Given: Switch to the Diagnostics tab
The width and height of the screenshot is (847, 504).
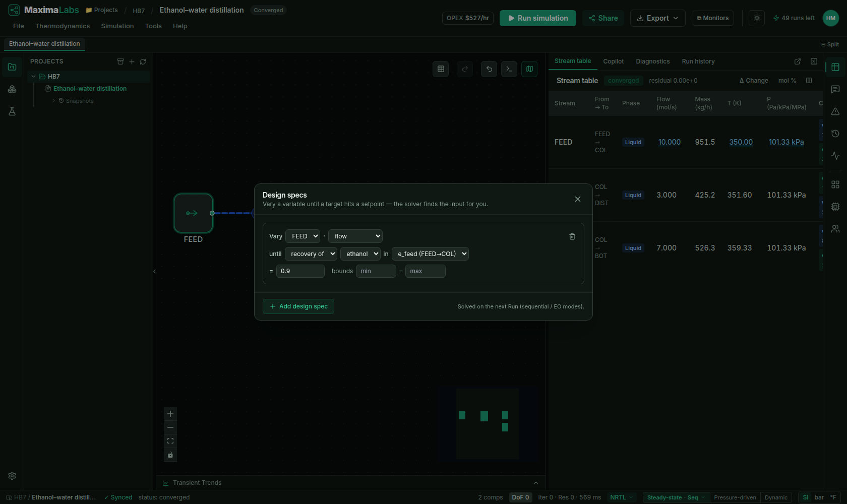Looking at the screenshot, I should [x=653, y=61].
